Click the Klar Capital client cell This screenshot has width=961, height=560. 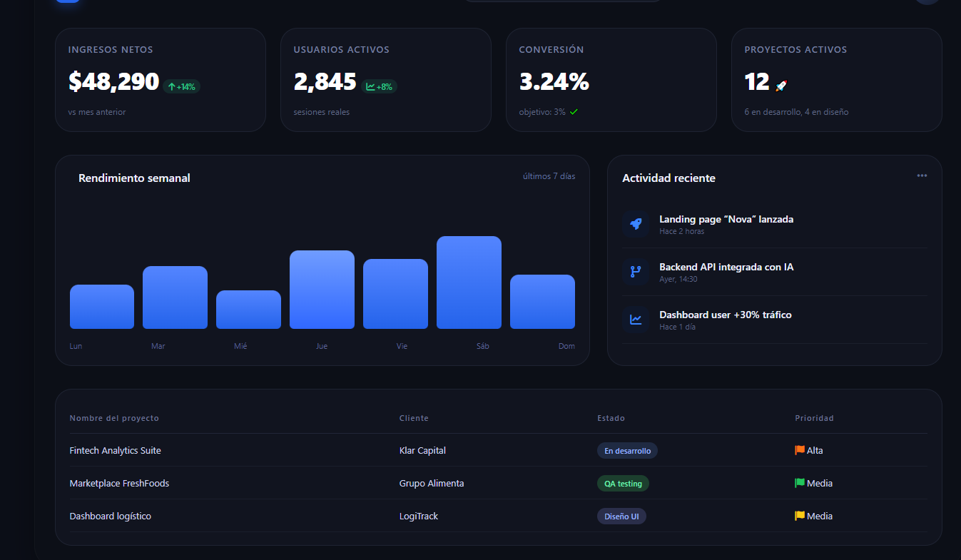423,451
